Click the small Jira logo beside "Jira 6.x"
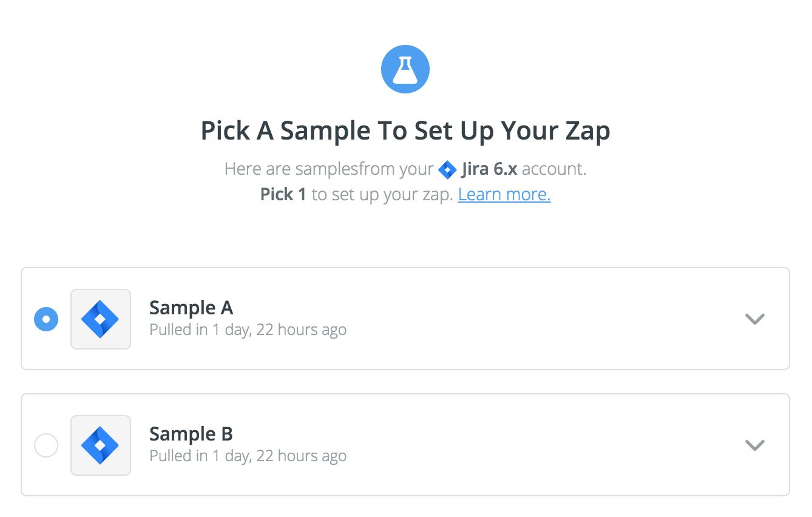The width and height of the screenshot is (812, 517). click(x=447, y=169)
